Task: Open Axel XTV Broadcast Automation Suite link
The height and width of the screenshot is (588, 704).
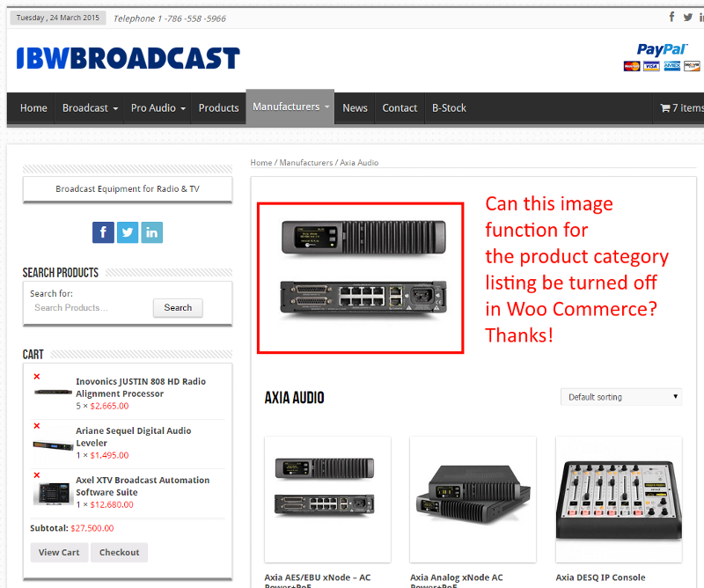Action: [x=143, y=487]
